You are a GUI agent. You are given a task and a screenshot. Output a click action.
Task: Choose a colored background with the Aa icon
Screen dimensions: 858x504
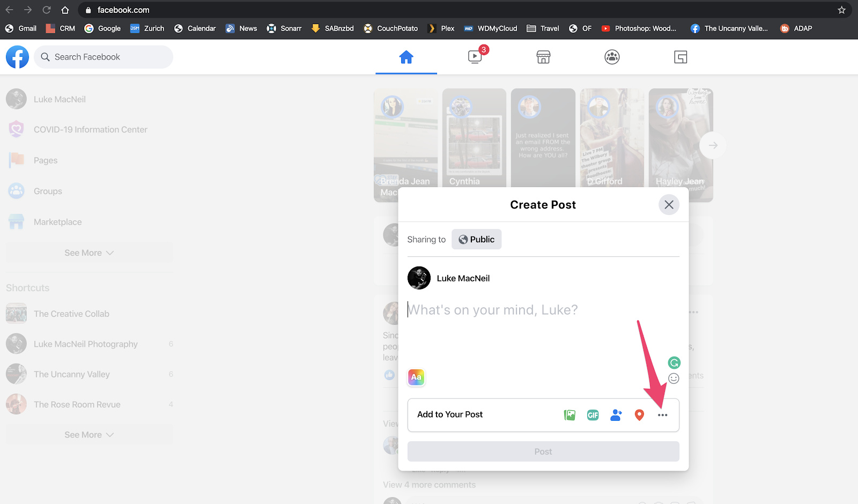(x=416, y=377)
